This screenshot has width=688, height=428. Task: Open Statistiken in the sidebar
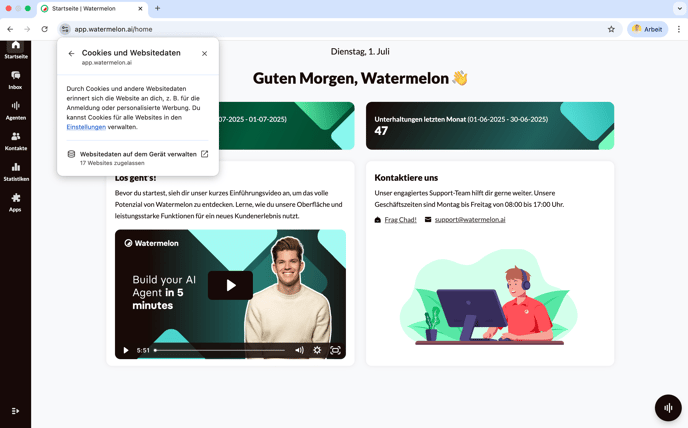[x=15, y=172]
